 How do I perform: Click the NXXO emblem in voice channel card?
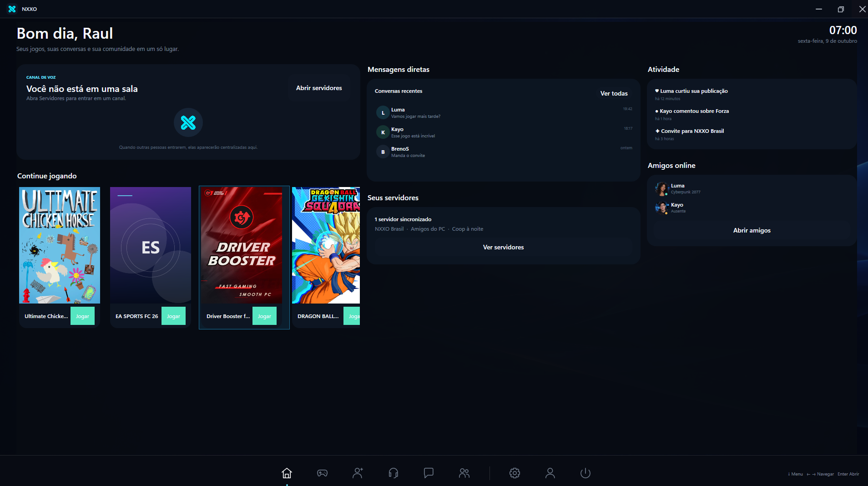(x=188, y=122)
